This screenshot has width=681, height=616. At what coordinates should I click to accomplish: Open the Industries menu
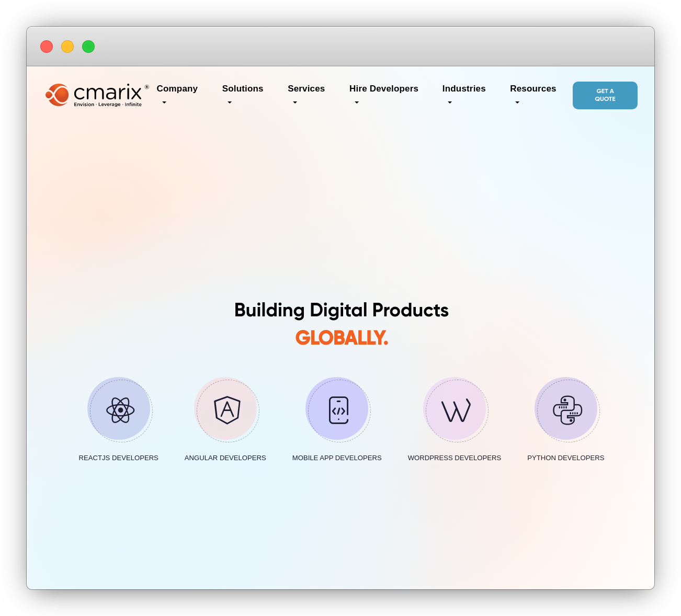click(464, 89)
